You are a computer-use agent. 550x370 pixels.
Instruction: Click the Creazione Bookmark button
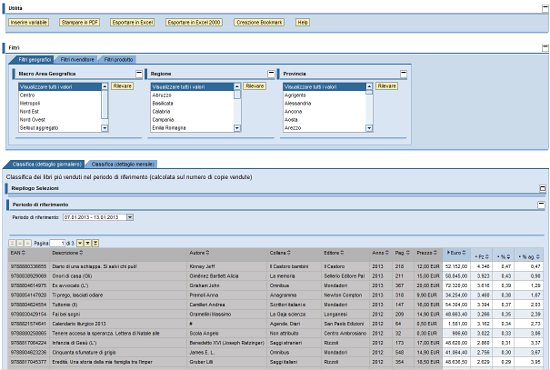[259, 22]
